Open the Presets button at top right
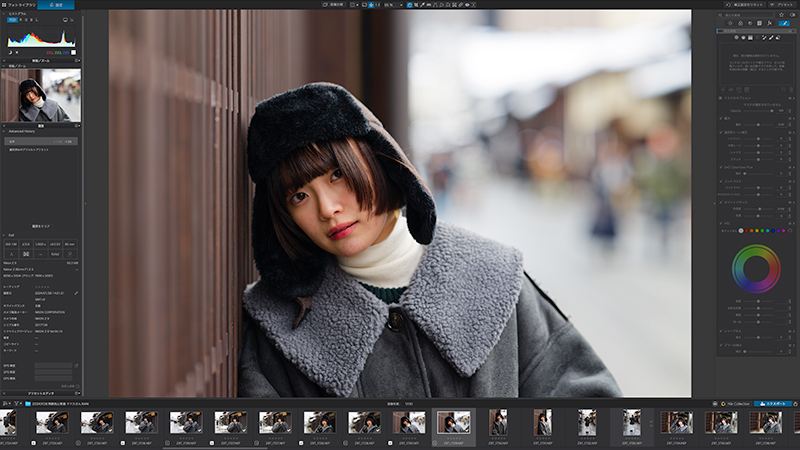The image size is (800, 450). coord(783,5)
